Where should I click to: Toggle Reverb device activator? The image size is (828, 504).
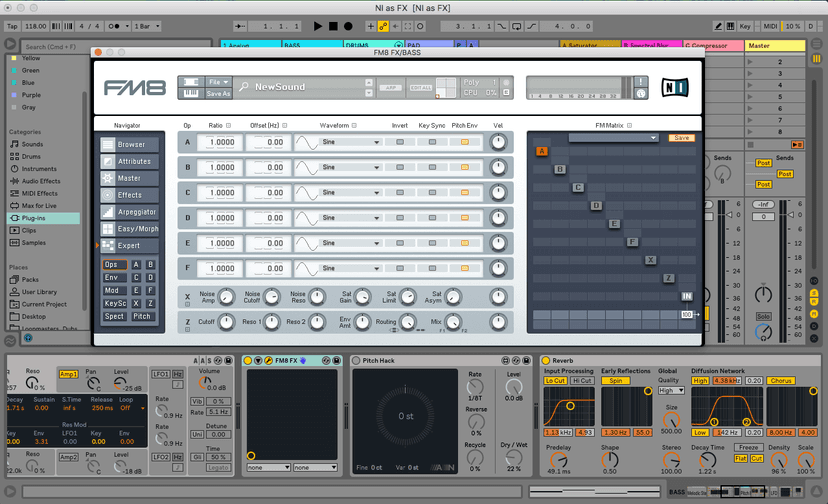click(546, 361)
